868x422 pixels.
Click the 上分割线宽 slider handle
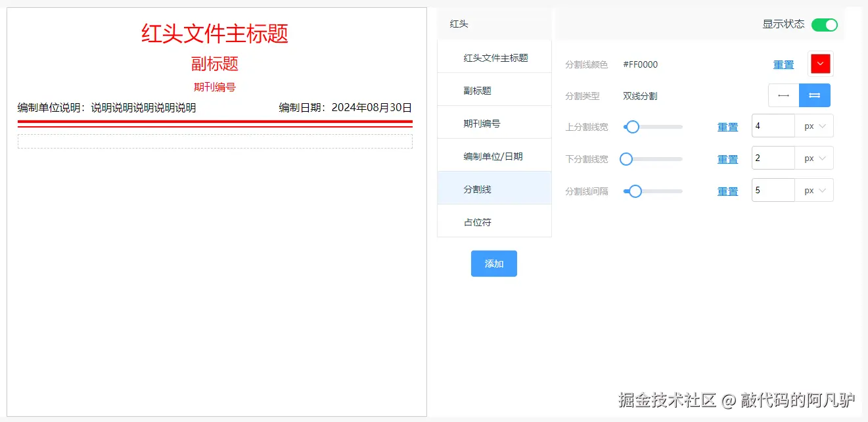click(633, 127)
